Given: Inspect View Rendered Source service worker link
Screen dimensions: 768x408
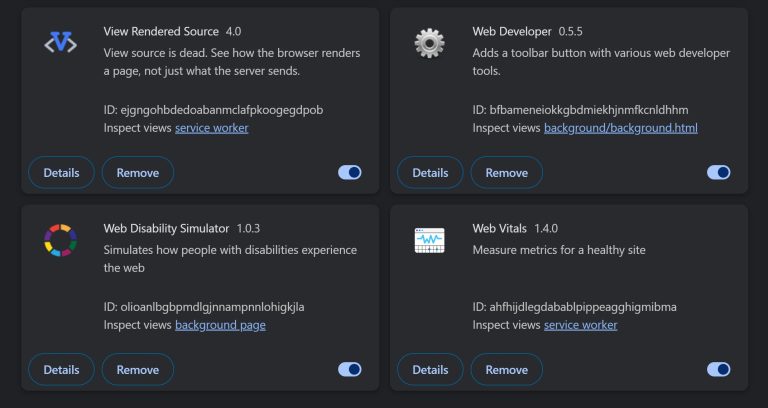Looking at the screenshot, I should click(x=212, y=128).
